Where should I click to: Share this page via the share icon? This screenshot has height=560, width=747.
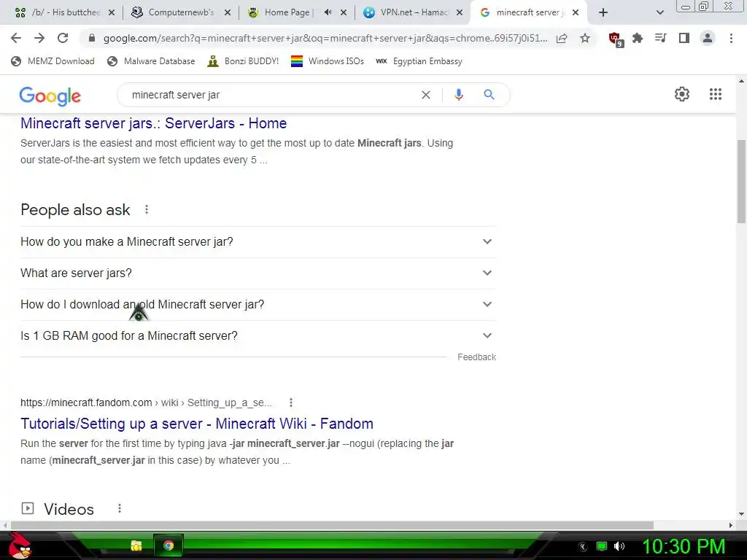tap(562, 38)
